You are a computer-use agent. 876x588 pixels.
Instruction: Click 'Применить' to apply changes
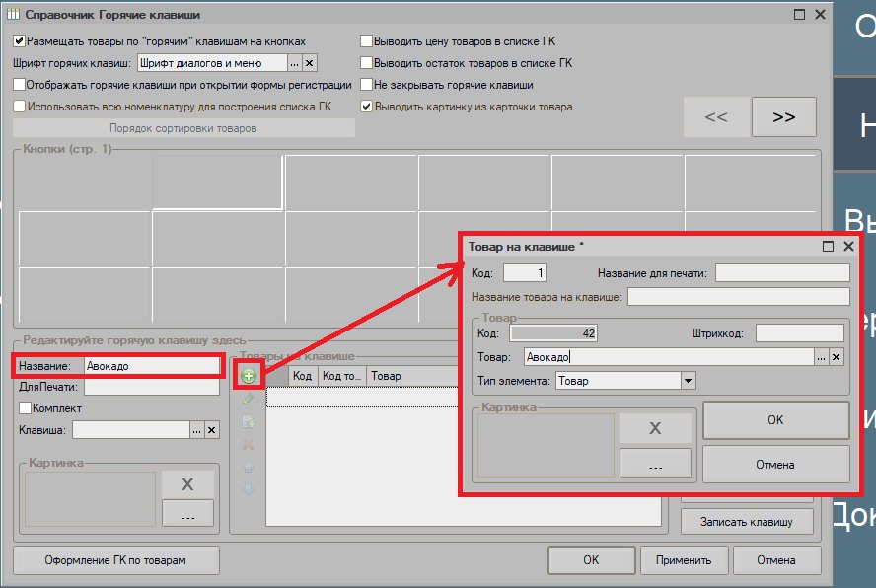click(x=684, y=560)
